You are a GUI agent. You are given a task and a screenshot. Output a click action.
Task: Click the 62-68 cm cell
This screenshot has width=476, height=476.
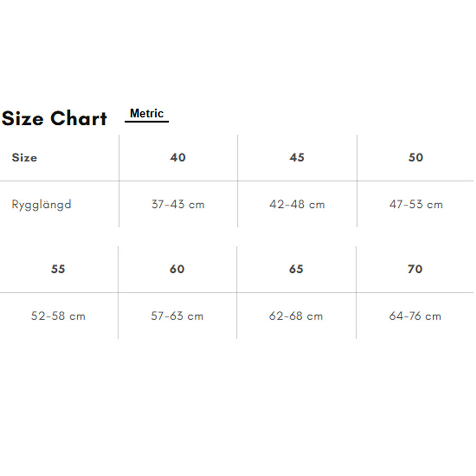[296, 316]
